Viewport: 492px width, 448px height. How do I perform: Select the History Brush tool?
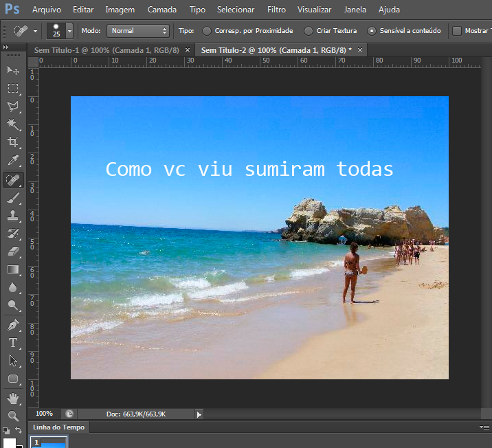coord(13,234)
